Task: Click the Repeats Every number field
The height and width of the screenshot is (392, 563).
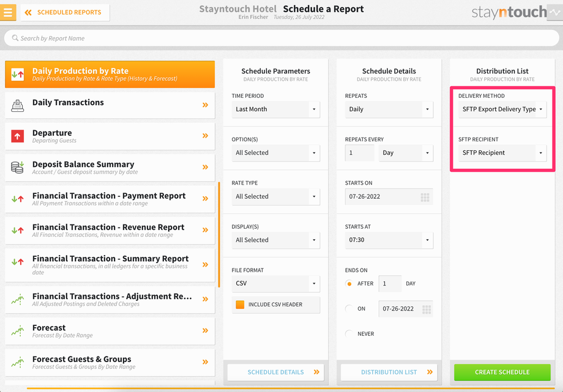Action: 359,152
